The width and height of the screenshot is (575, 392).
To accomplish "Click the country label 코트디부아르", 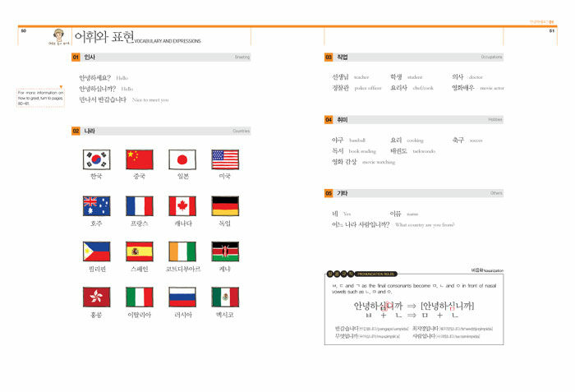I will point(183,270).
